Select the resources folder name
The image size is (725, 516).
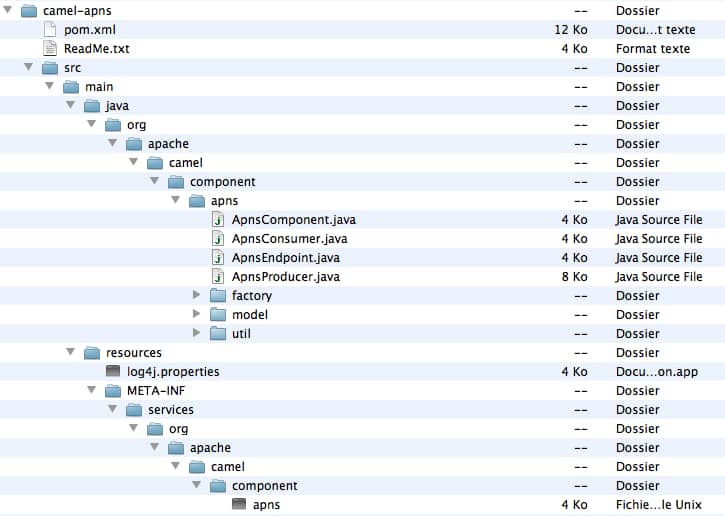coord(134,353)
